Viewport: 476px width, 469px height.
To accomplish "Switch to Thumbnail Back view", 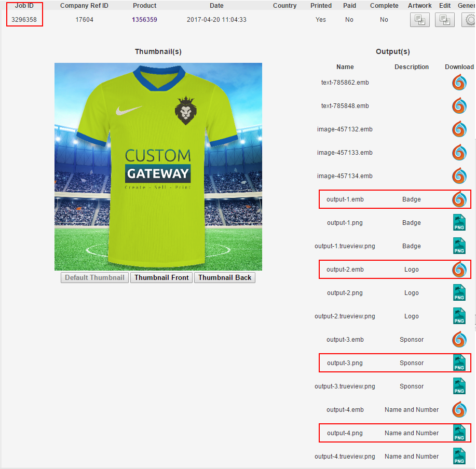I will tap(225, 278).
